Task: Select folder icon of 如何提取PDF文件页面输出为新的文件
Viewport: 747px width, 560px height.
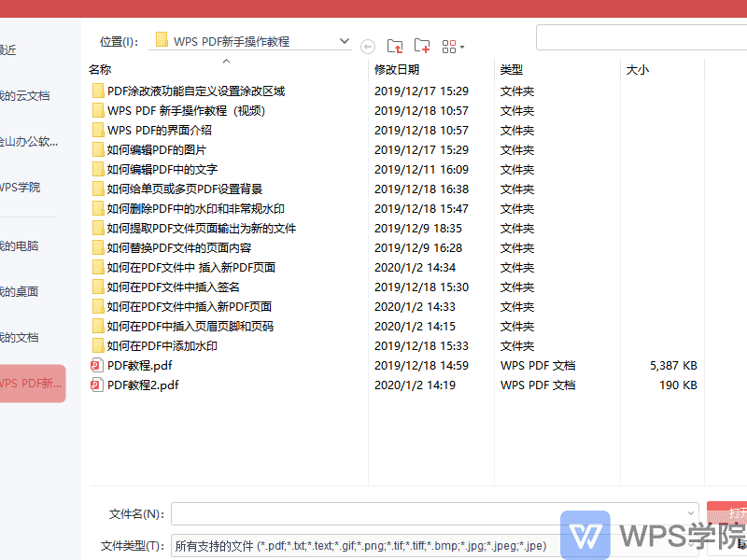Action: [98, 228]
